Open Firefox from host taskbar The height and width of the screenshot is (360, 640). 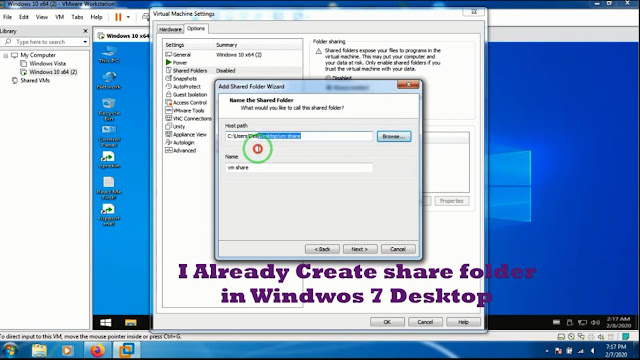pyautogui.click(x=97, y=350)
